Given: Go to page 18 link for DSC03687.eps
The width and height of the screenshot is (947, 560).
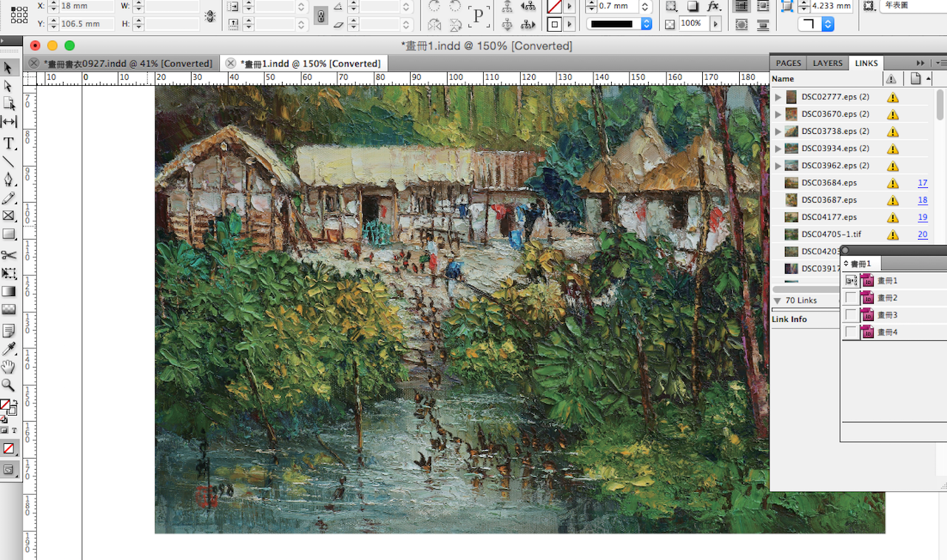Looking at the screenshot, I should pyautogui.click(x=923, y=200).
